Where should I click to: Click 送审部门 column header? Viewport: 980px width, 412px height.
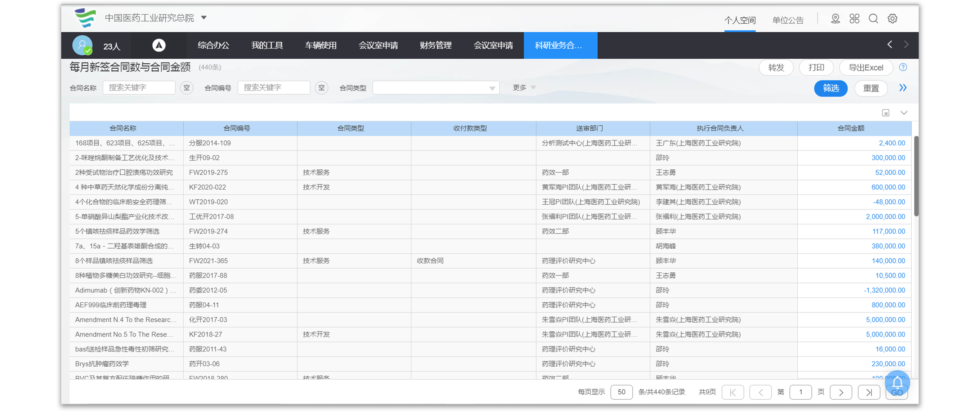593,128
